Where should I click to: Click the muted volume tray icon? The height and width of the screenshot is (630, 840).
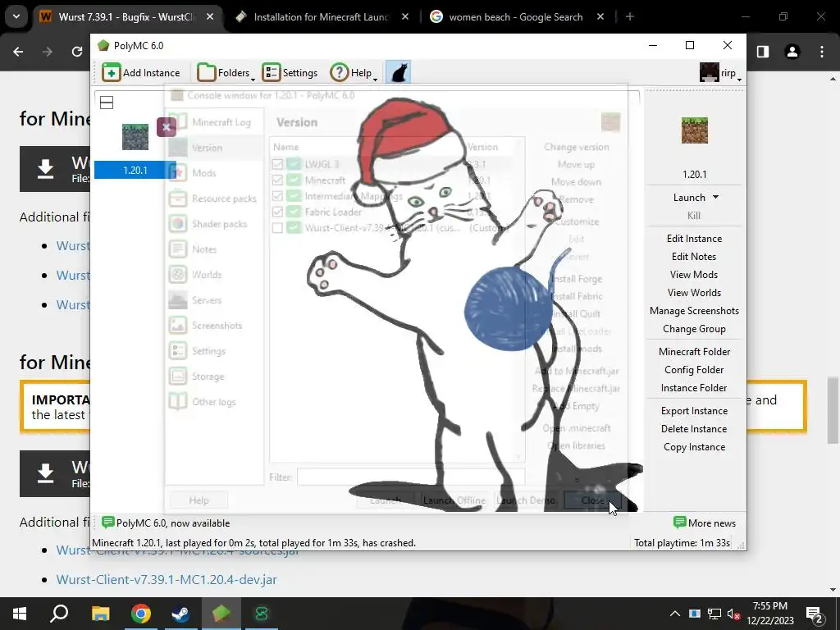coord(734,614)
